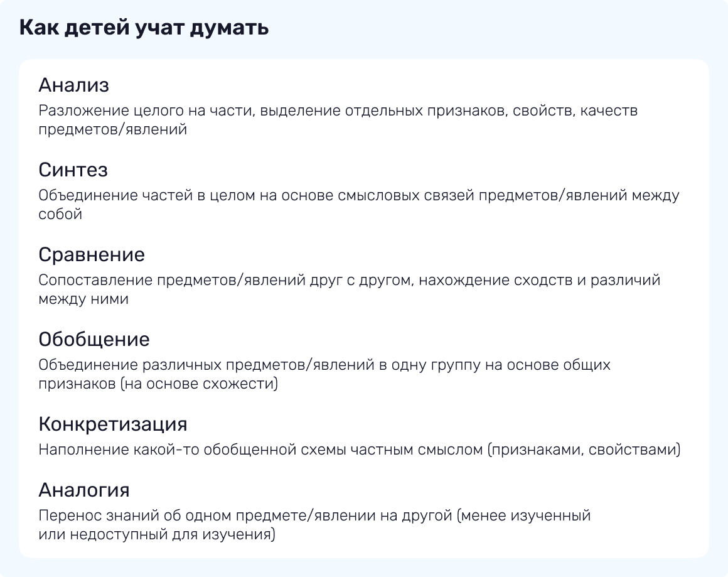This screenshot has height=577, width=728.
Task: Click the line starting "Сопоставление предметов/явлений"
Action: click(349, 281)
